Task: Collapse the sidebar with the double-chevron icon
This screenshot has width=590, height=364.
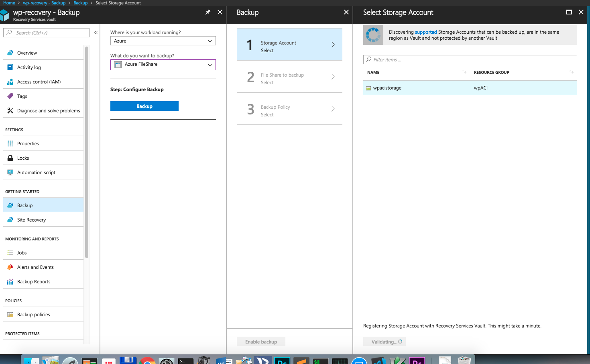Action: coord(96,33)
